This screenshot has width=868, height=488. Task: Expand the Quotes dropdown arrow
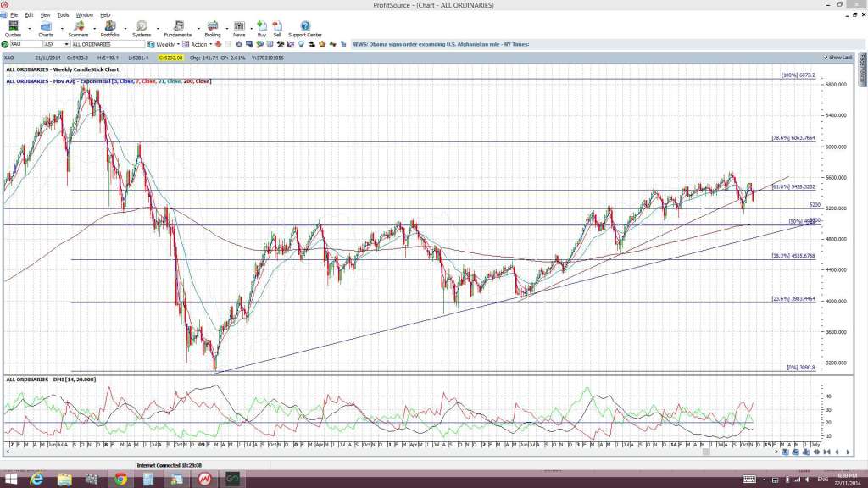pos(30,28)
